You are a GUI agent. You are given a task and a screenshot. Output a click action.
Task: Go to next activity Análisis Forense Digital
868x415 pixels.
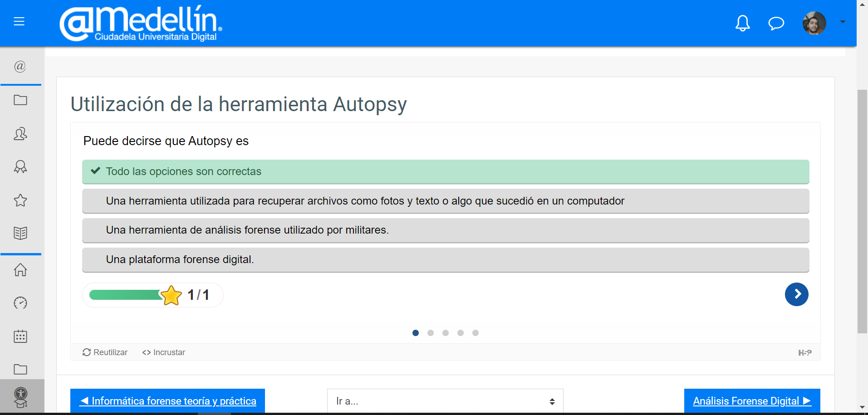coord(752,401)
